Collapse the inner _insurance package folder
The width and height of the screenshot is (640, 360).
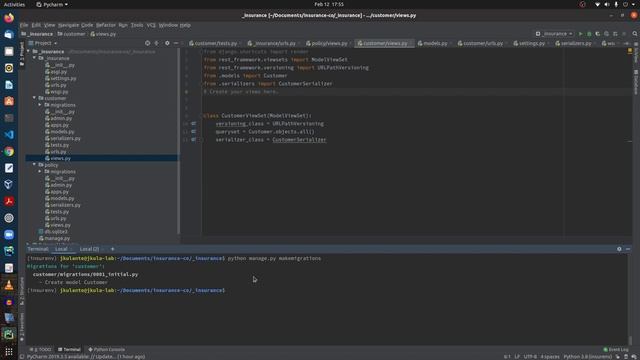click(34, 58)
